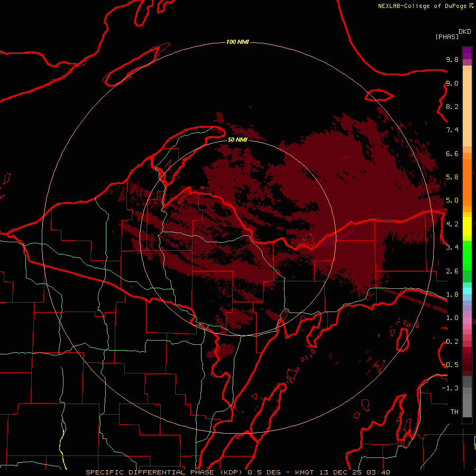This screenshot has height=476, width=476.
Task: Click the 'SPECIFIC DIFFERENTIAL PHASE (KDP)' caption text
Action: pos(164,472)
